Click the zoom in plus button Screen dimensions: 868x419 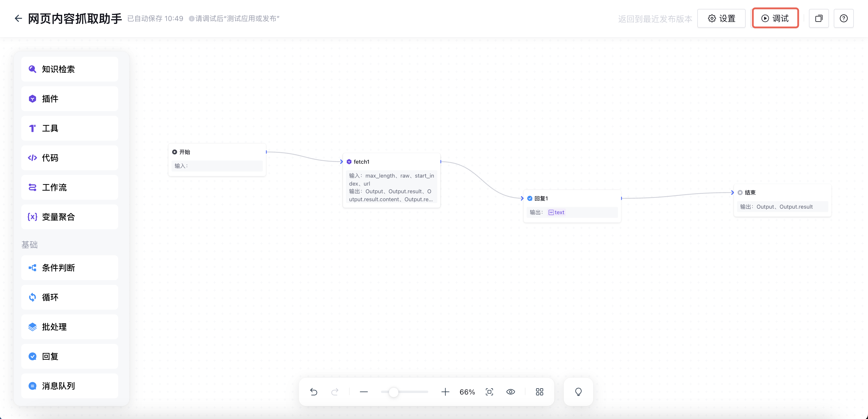coord(445,392)
